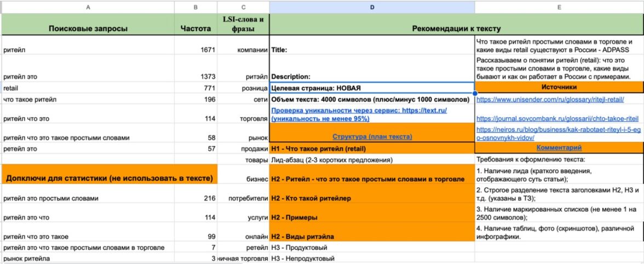Click the 'Комментарий' link cell
Screen dimensions: 644x264
[x=559, y=147]
